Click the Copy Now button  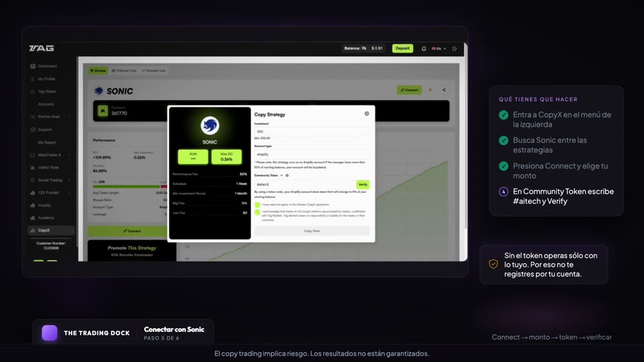pyautogui.click(x=312, y=231)
